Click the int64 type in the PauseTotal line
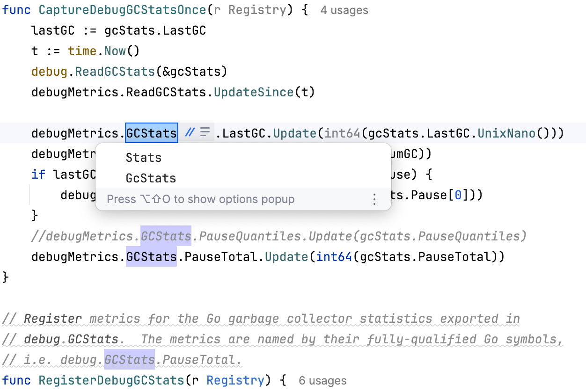586x392 pixels. [x=333, y=256]
